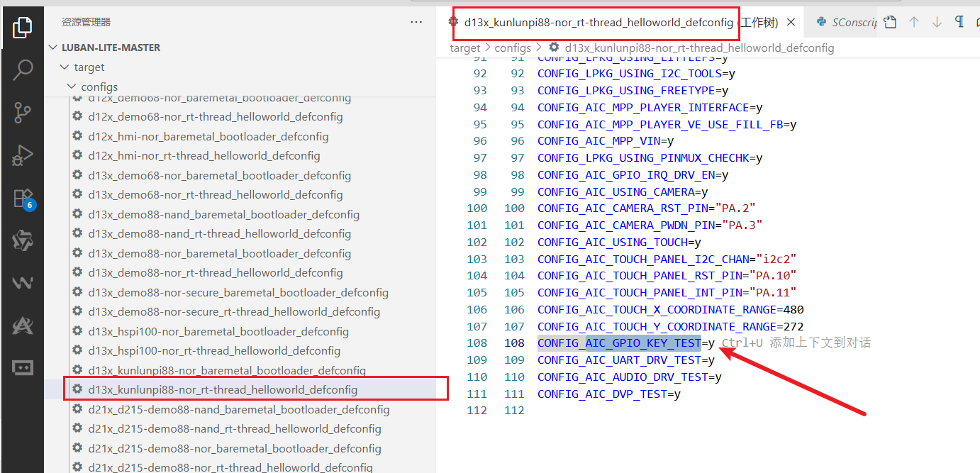The height and width of the screenshot is (473, 980).
Task: Open d13x_demo88-nor-secure_baremetal_bootloader_defconfig file
Action: coord(238,292)
